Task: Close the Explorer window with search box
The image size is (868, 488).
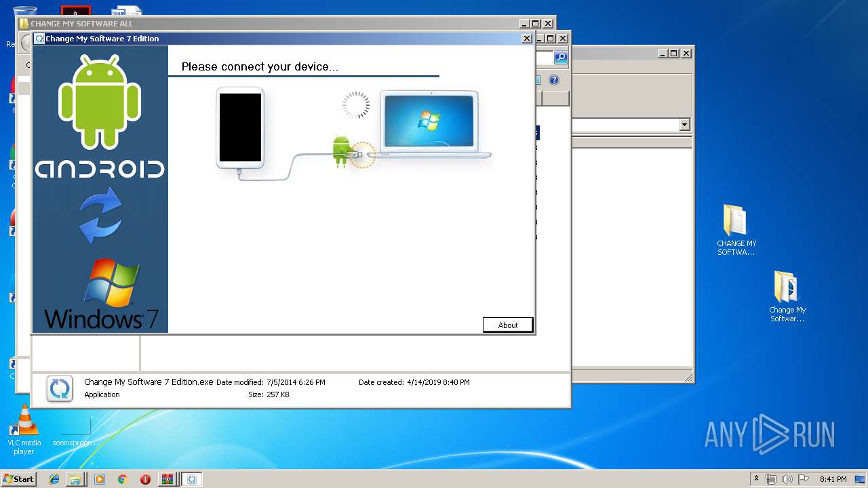Action: coord(563,39)
